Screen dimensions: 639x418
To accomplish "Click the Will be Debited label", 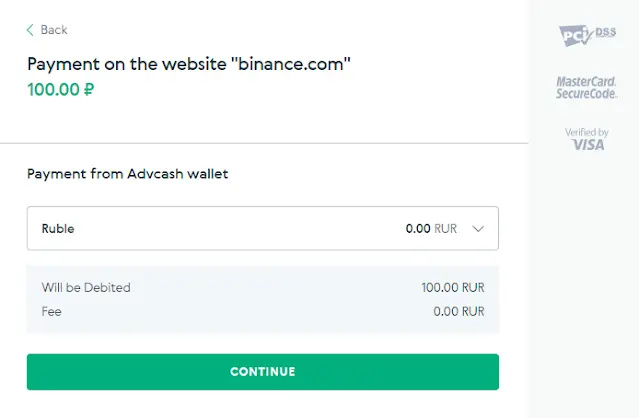I will [x=86, y=288].
